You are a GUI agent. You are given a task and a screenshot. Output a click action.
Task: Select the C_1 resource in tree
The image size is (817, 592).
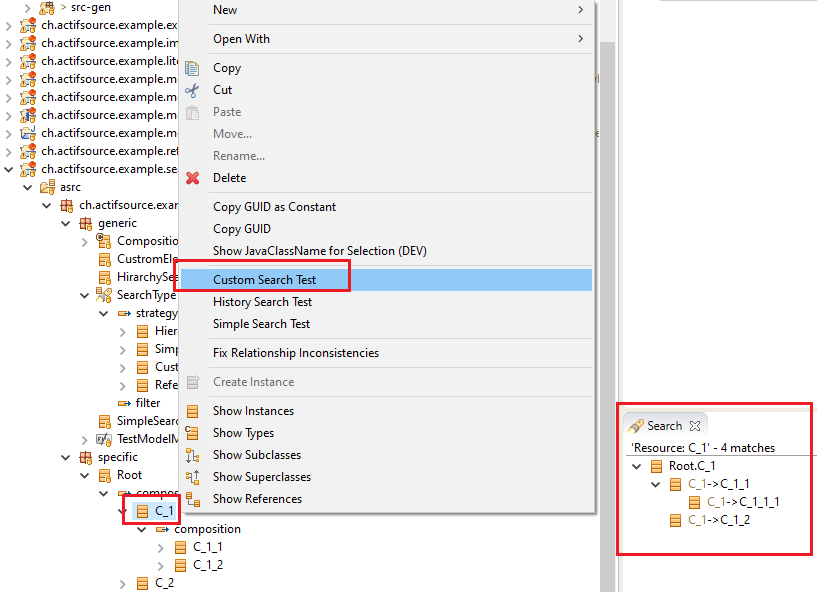[x=164, y=511]
